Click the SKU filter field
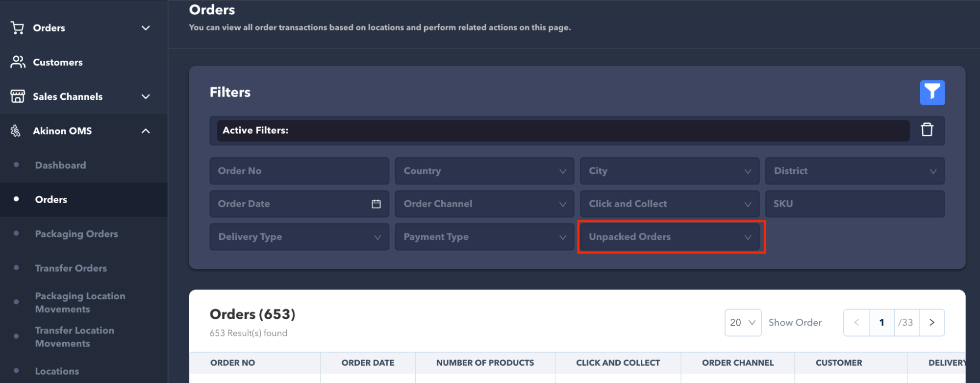 [854, 204]
